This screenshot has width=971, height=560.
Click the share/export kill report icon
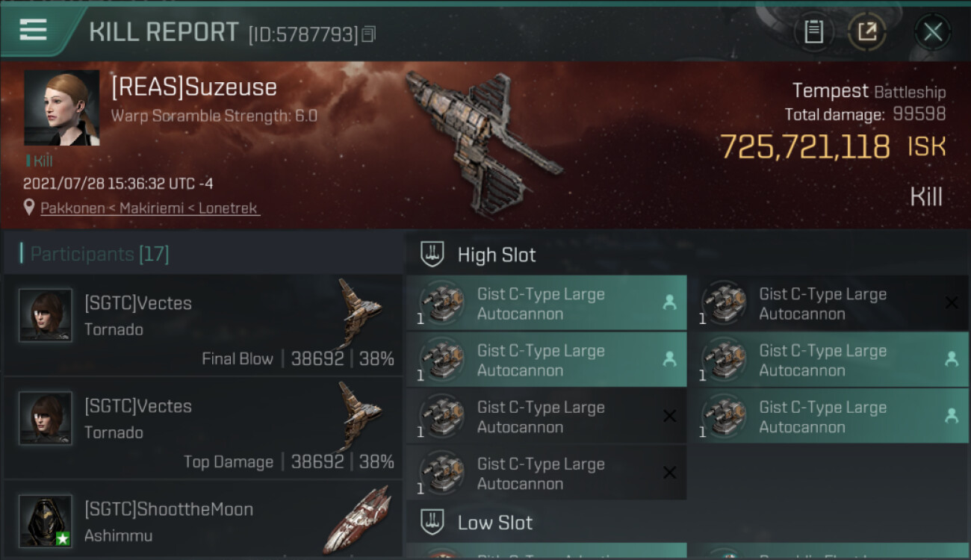pyautogui.click(x=867, y=32)
